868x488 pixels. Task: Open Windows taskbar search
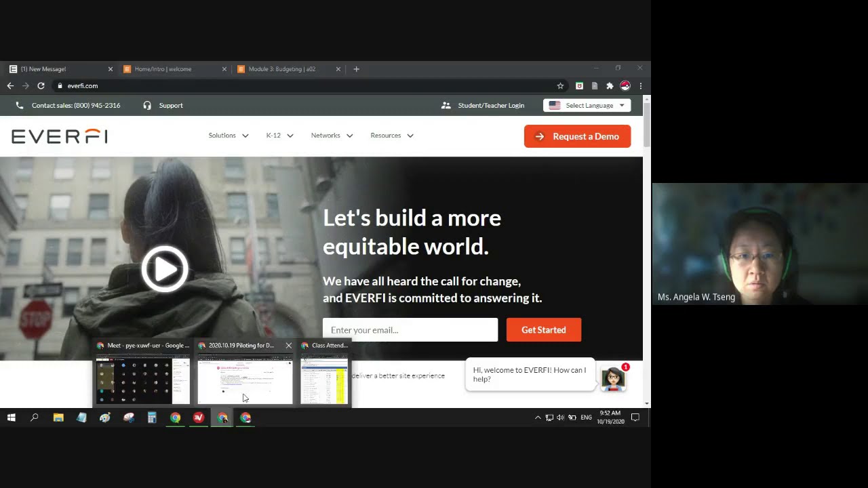pos(35,418)
